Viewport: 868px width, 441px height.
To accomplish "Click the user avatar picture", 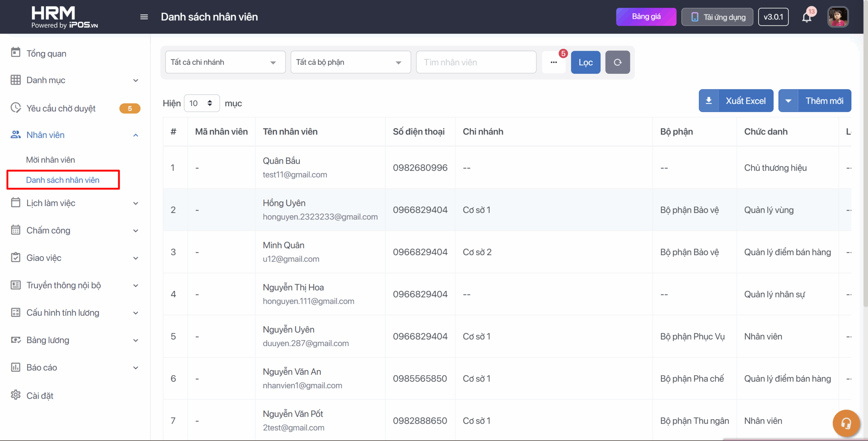I will pyautogui.click(x=837, y=17).
